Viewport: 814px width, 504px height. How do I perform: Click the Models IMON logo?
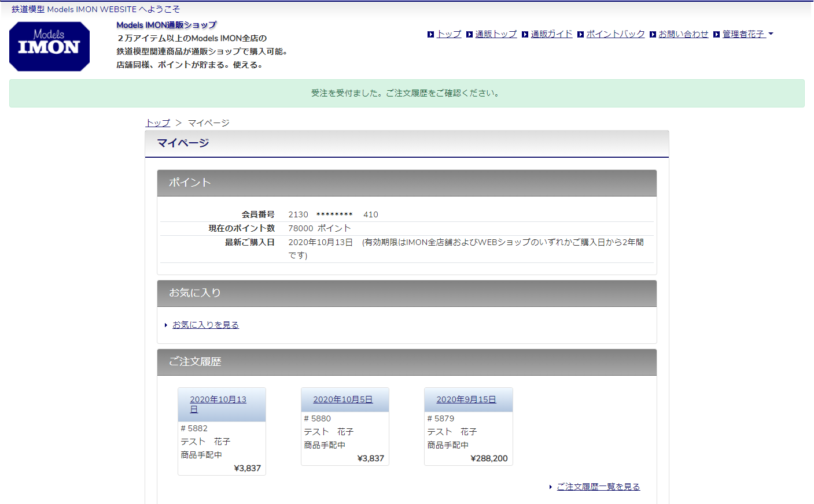click(x=49, y=46)
